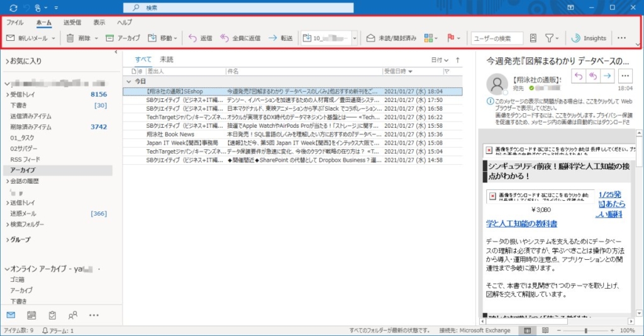
Task: Adjust the zoom slider handle
Action: click(586, 330)
